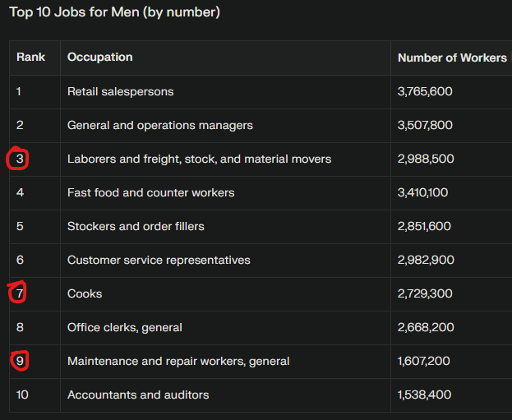
Task: Select the 1,538,400 worker count
Action: [x=425, y=395]
